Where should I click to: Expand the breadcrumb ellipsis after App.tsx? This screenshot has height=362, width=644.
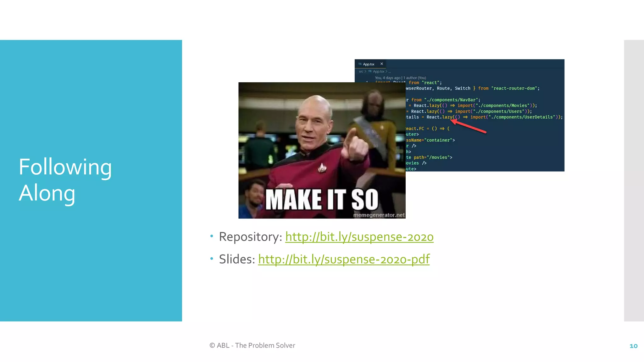point(390,72)
